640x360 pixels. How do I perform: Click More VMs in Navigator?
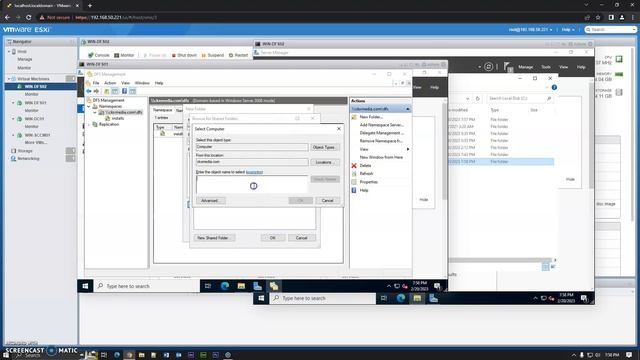tap(36, 143)
